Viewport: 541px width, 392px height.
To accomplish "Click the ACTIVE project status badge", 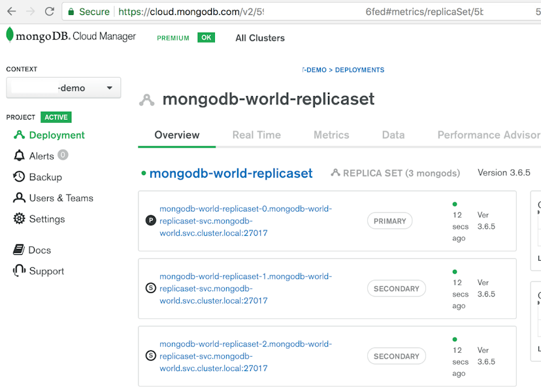I will (x=56, y=118).
